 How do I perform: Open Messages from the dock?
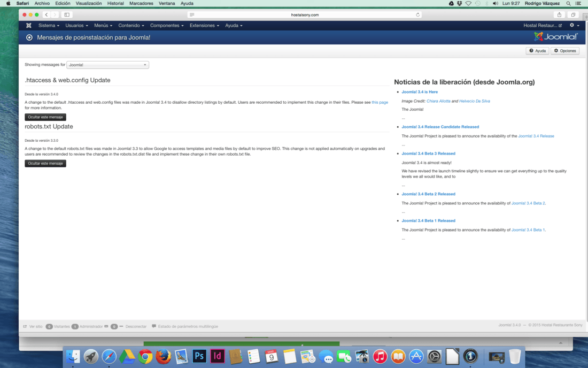click(x=326, y=356)
